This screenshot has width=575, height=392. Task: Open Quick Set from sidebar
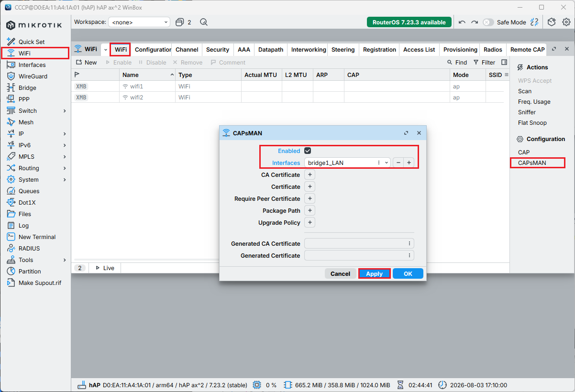pos(32,42)
